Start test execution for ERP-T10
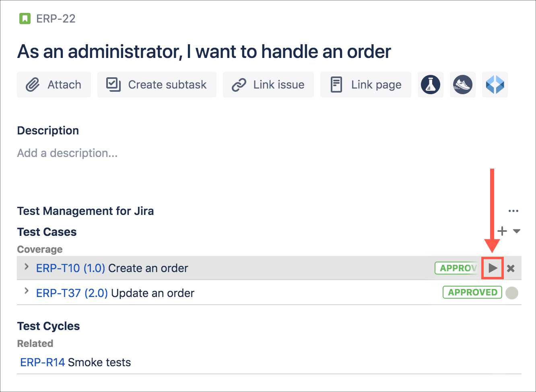The height and width of the screenshot is (392, 536). pos(493,268)
